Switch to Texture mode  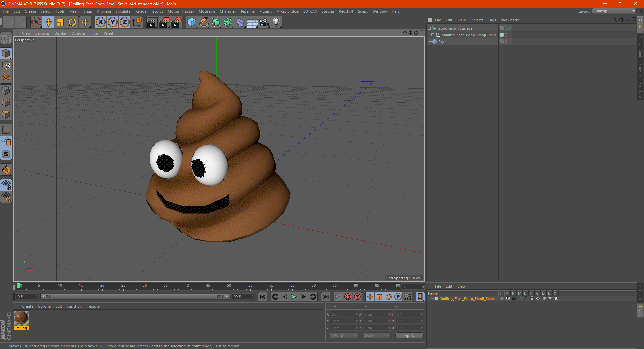click(x=6, y=66)
